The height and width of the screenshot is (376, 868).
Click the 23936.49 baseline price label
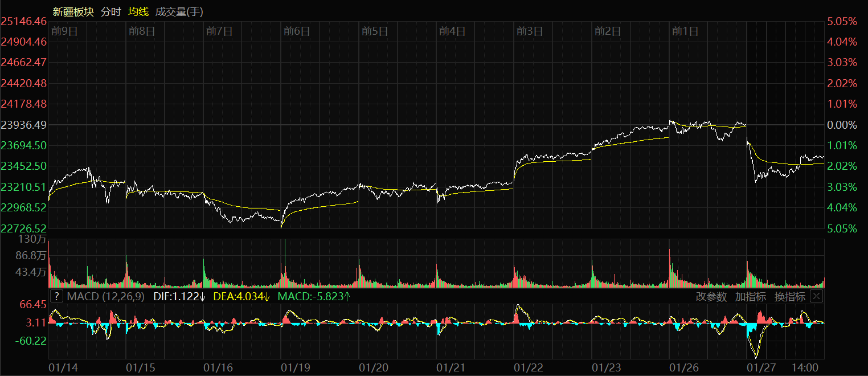point(24,125)
